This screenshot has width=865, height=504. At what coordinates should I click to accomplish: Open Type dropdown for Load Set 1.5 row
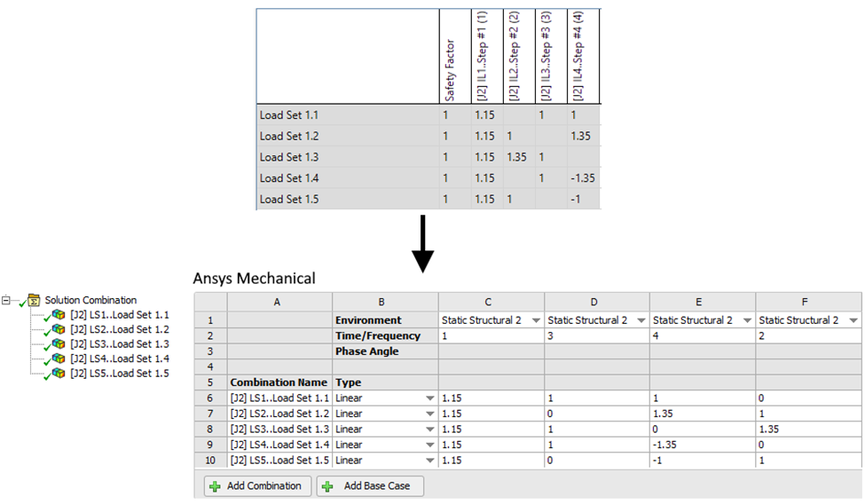pyautogui.click(x=430, y=461)
